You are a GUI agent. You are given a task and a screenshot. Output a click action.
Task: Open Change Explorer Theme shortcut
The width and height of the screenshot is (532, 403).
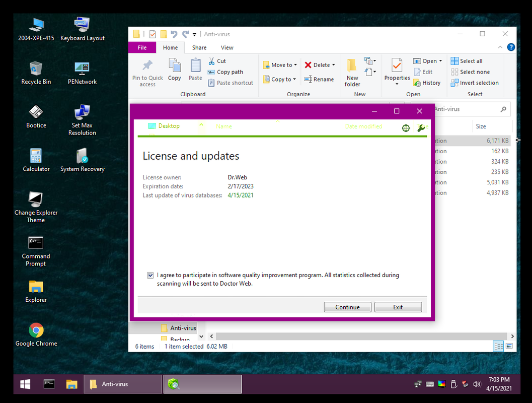(36, 207)
